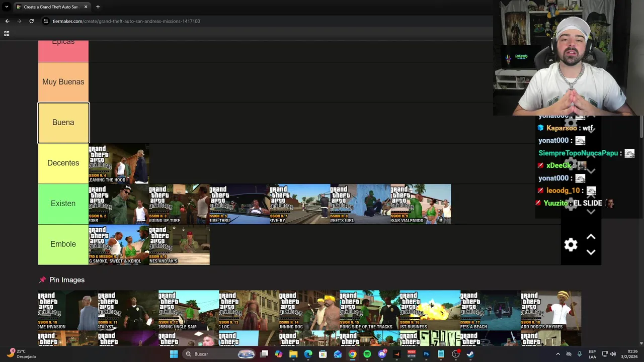Click the Muy Buenas tier label
The image size is (644, 362).
click(x=63, y=82)
